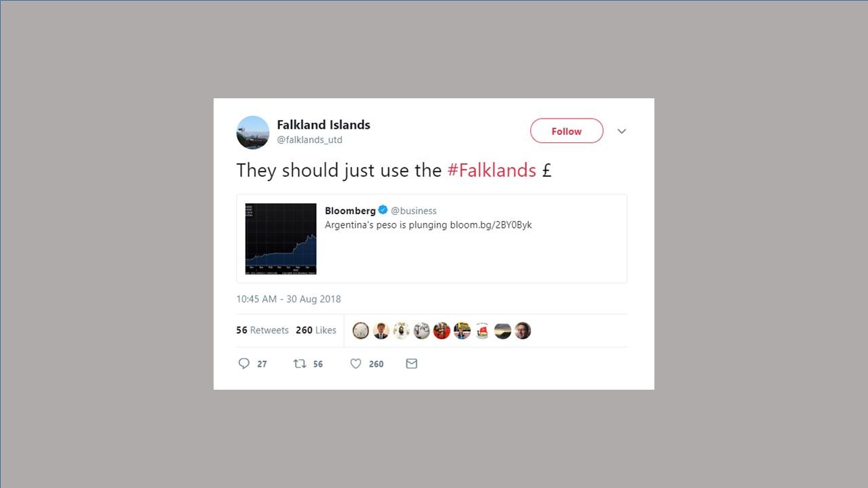Send tweet via the envelope message icon
This screenshot has width=868, height=488.
point(412,364)
